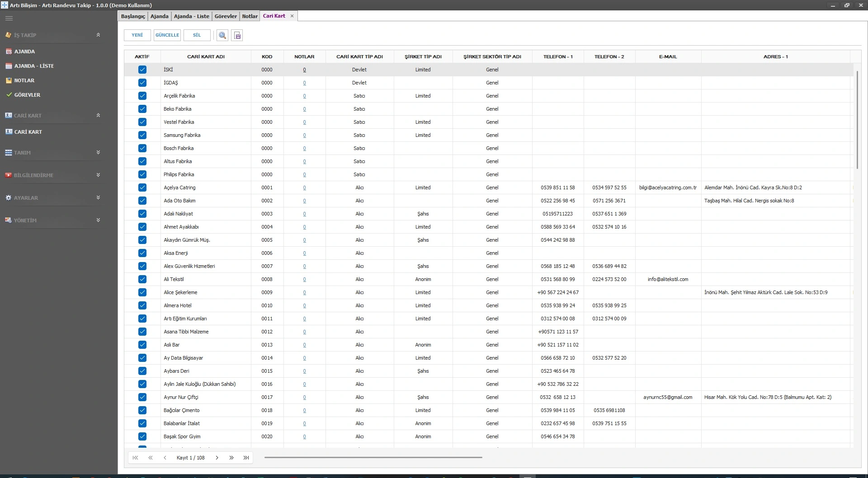Toggle Aktif checkbox for Almera Hotel

click(142, 305)
